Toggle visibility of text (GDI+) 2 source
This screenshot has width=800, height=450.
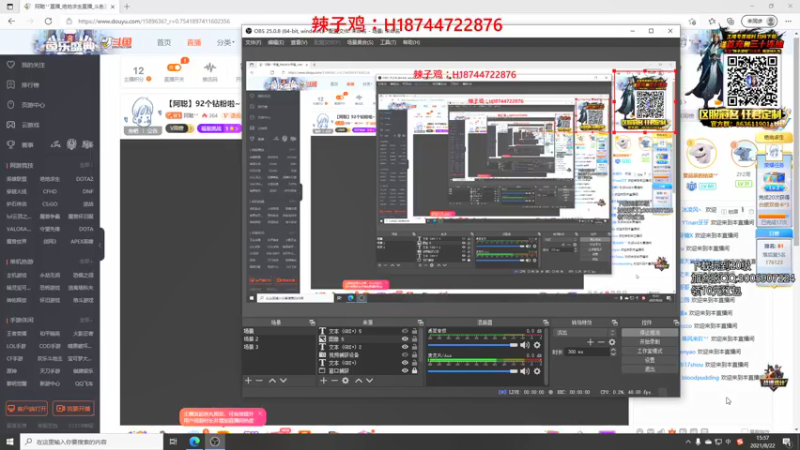pos(405,347)
